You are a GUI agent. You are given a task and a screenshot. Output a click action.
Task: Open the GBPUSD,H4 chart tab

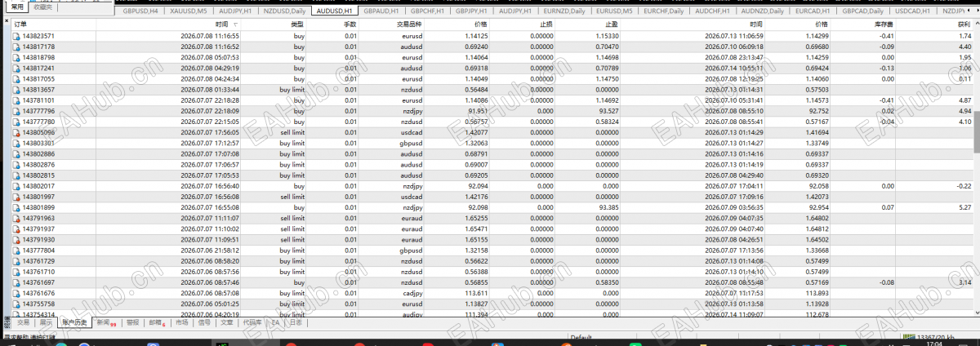coord(142,11)
